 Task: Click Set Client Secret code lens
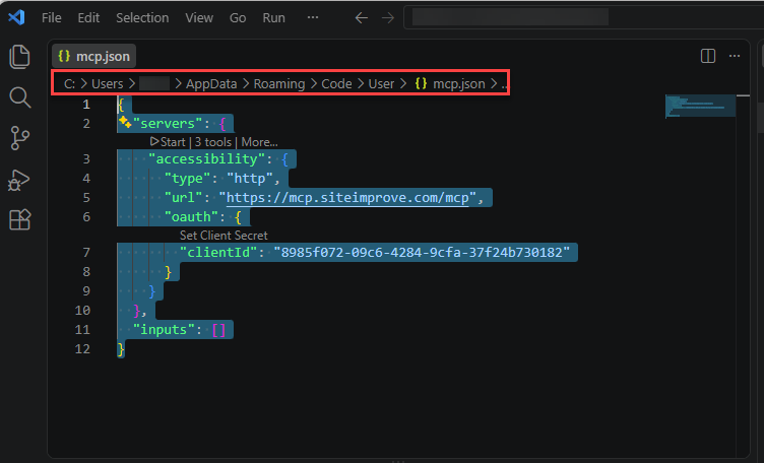tap(224, 235)
